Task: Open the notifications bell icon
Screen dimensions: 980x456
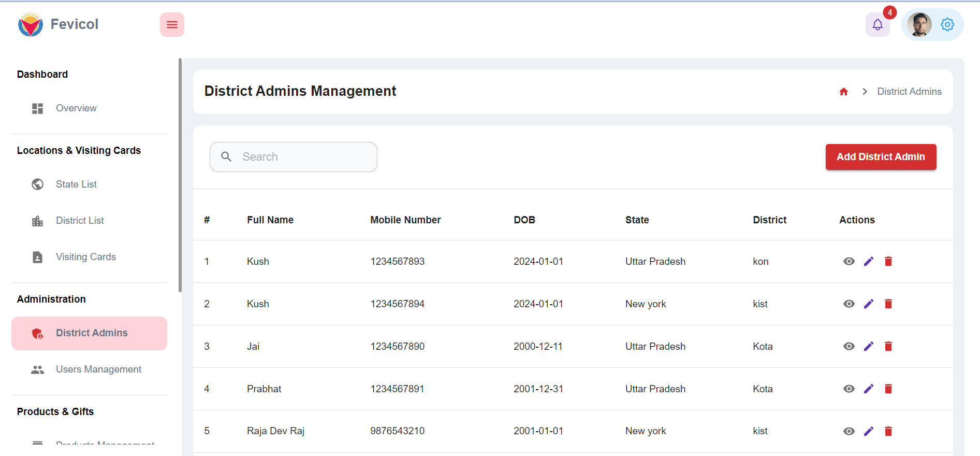Action: (877, 25)
